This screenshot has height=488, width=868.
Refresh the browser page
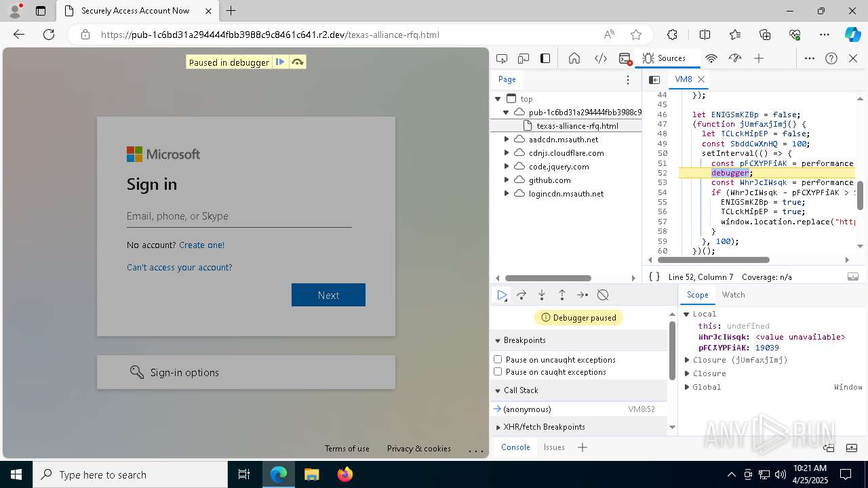pos(49,35)
